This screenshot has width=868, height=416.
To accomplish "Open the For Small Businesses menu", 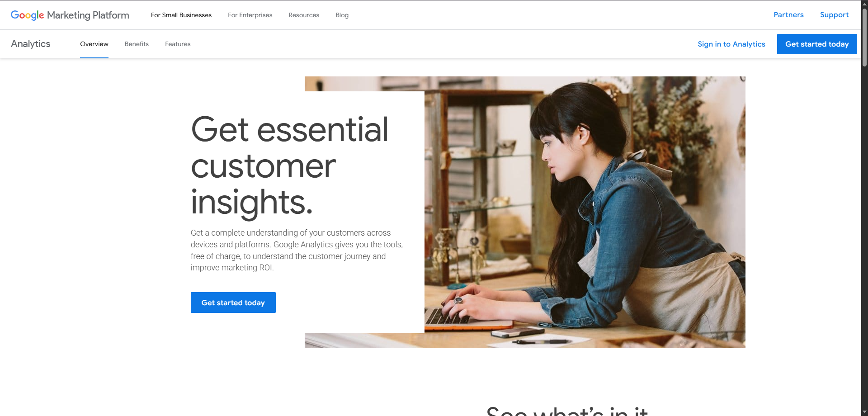I will point(181,15).
